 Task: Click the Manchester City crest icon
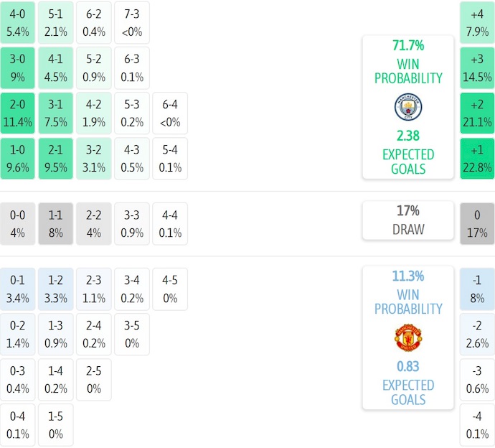click(x=407, y=107)
